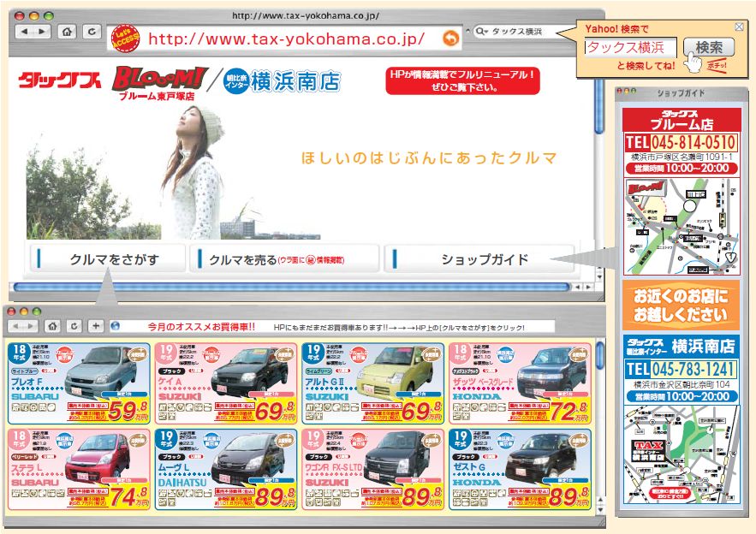Click the home icon in lower browser window
756x534 pixels.
[x=52, y=326]
